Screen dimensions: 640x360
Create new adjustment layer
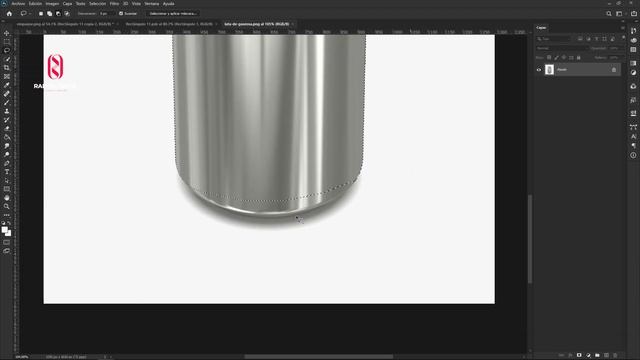(x=588, y=356)
